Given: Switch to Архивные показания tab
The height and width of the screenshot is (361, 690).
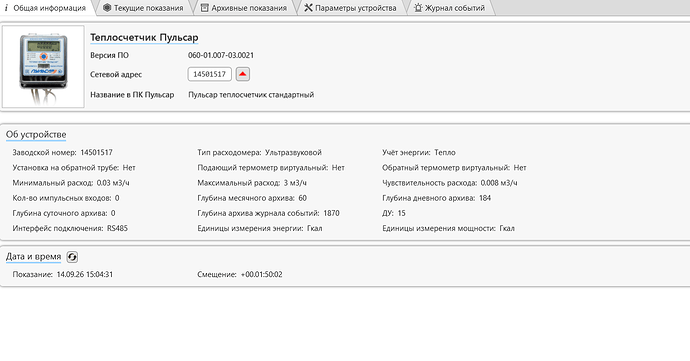Looking at the screenshot, I should point(244,8).
